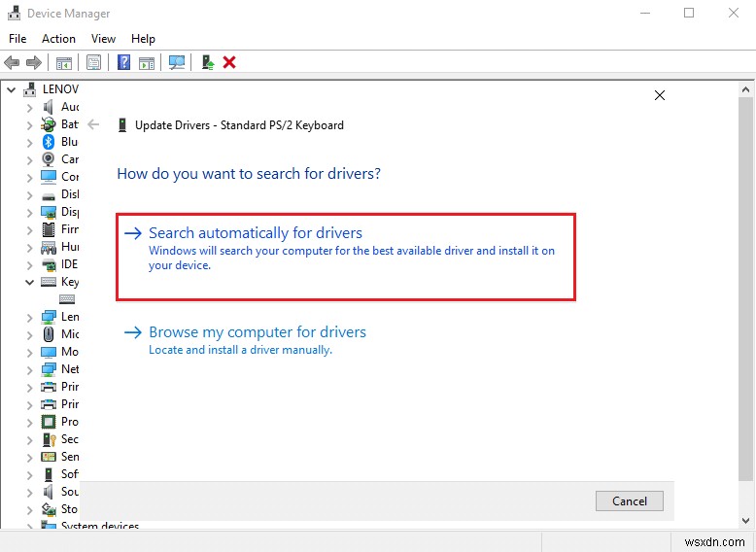Select the sensors icon beside Sen
756x552 pixels.
(x=49, y=457)
